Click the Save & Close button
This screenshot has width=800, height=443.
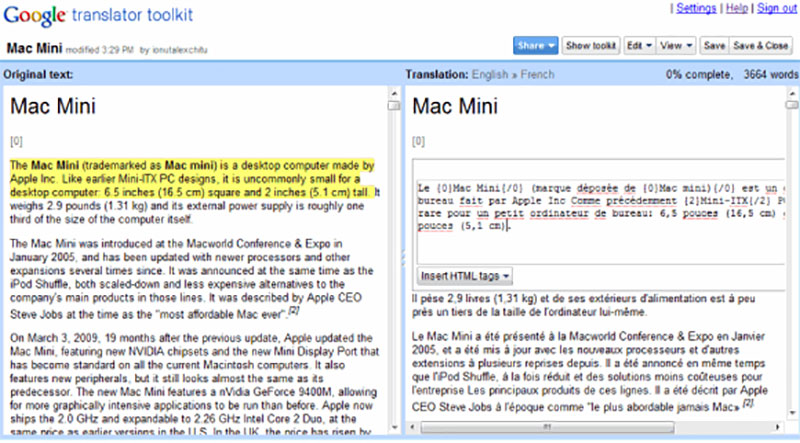point(761,45)
